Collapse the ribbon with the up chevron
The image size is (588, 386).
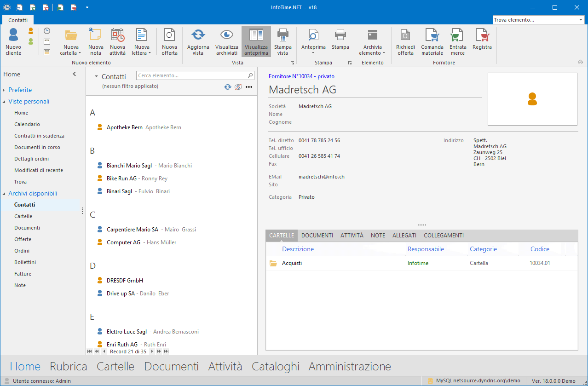580,62
